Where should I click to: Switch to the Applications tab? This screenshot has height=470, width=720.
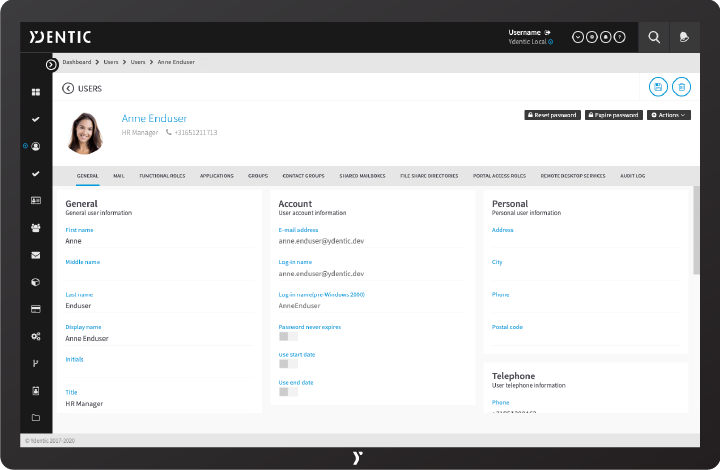[x=217, y=176]
